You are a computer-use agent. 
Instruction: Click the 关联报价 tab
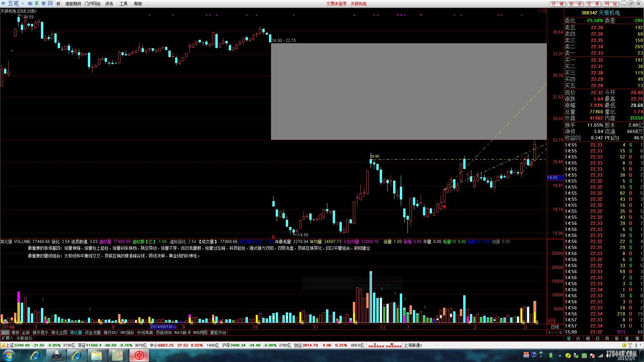tap(24, 338)
